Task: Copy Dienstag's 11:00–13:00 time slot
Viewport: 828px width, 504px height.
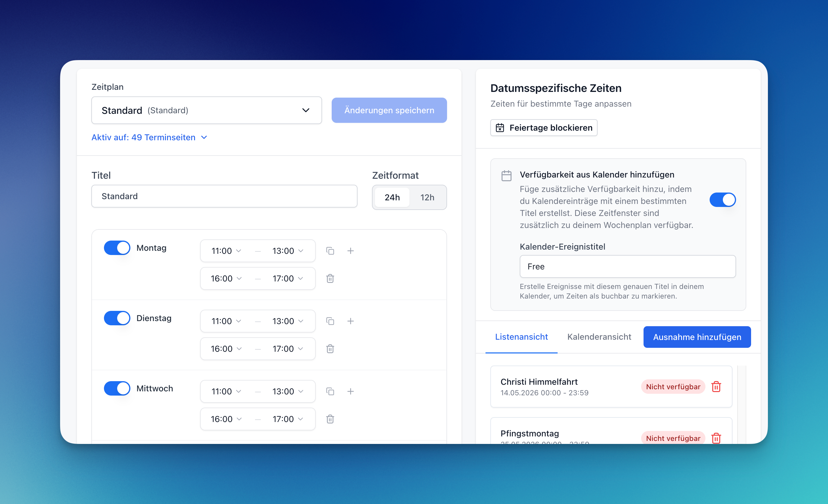Action: [330, 321]
